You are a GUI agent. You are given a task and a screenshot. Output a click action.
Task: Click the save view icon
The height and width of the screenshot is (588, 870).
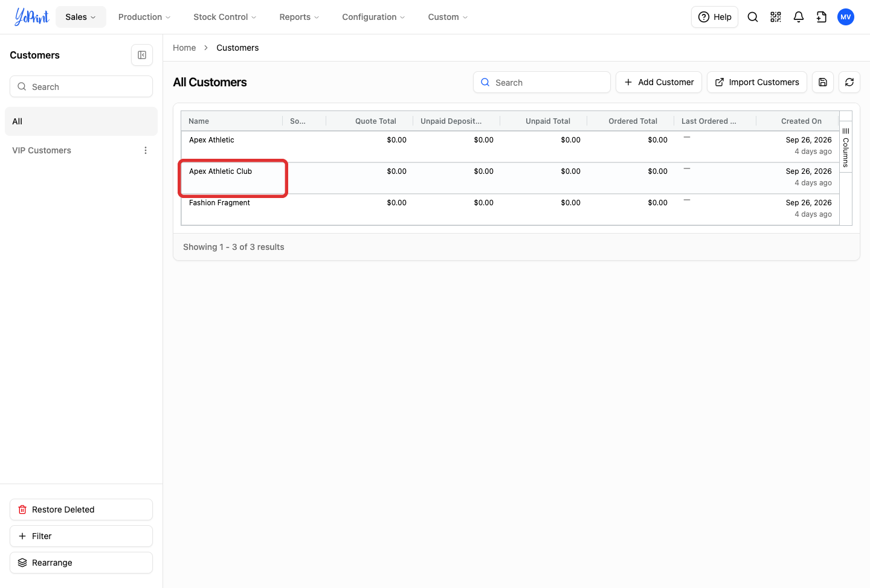[x=823, y=82]
